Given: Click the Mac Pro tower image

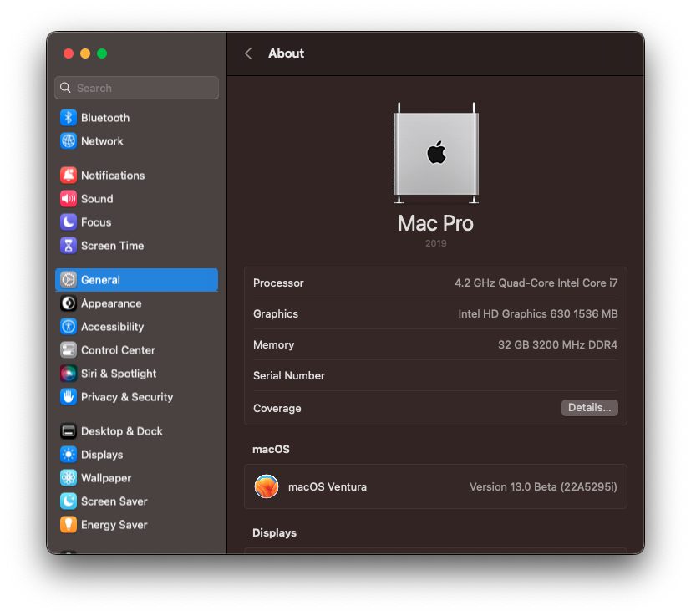Looking at the screenshot, I should (x=436, y=153).
